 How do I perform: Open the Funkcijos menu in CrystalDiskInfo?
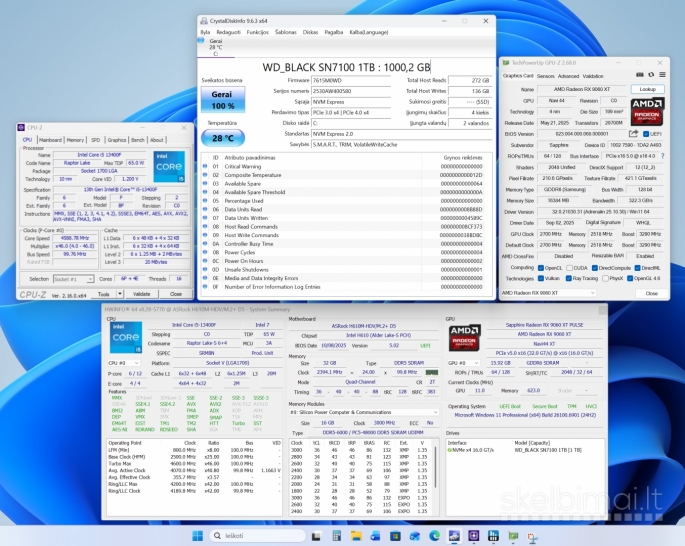coord(258,32)
